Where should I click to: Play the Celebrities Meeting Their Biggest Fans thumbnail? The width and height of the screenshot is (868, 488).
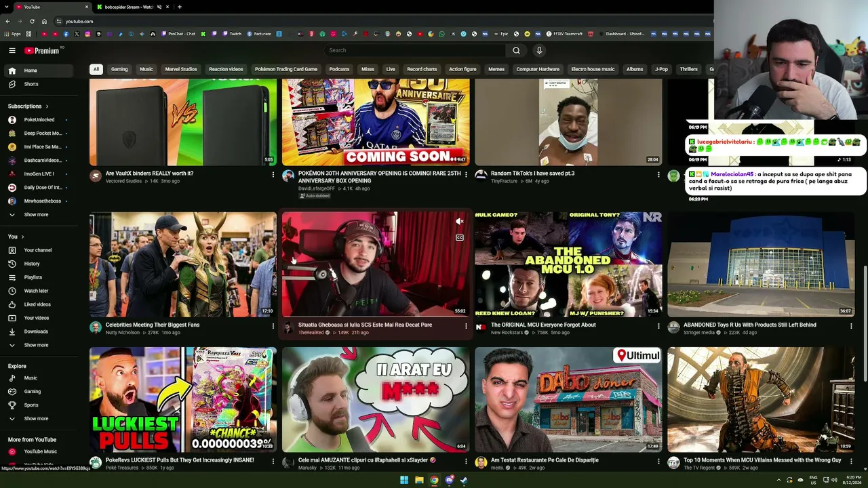tap(183, 264)
